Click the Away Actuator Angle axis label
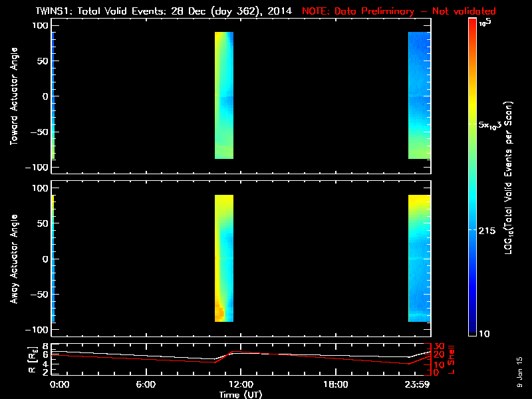Image resolution: width=532 pixels, height=399 pixels. 13,259
